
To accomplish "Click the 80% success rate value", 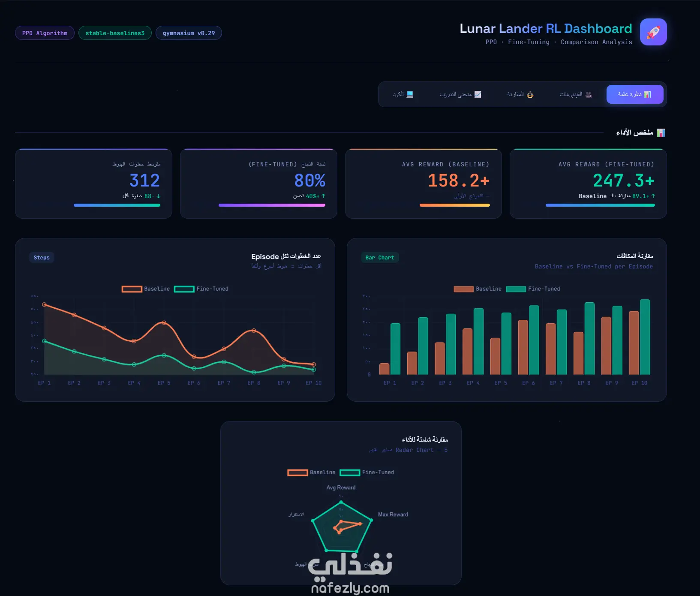I will (309, 181).
